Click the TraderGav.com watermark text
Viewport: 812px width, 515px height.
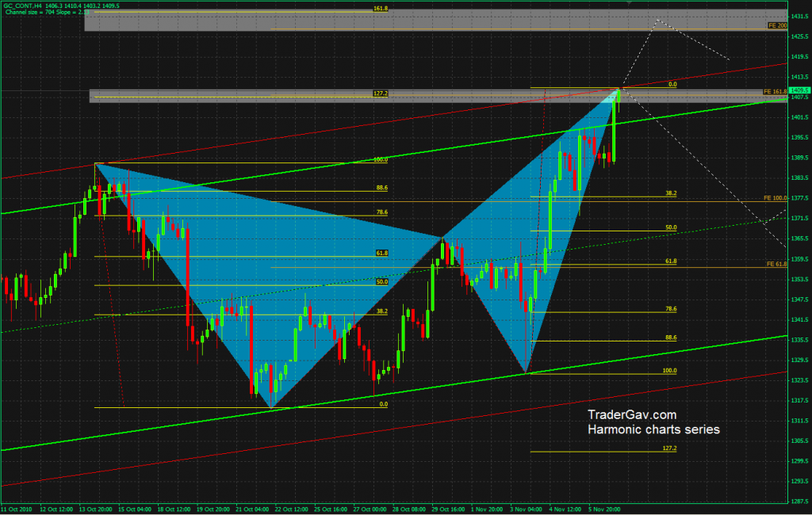pos(631,414)
